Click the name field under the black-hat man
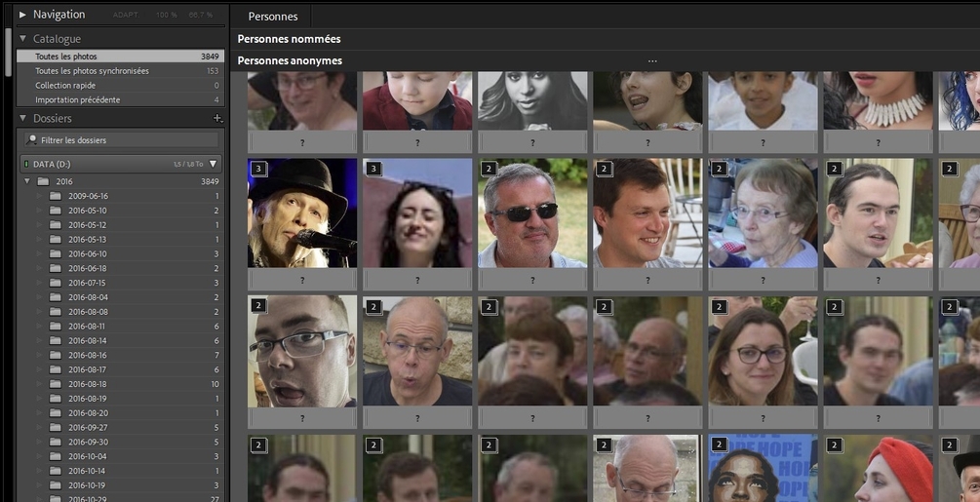The width and height of the screenshot is (980, 502). (x=302, y=280)
